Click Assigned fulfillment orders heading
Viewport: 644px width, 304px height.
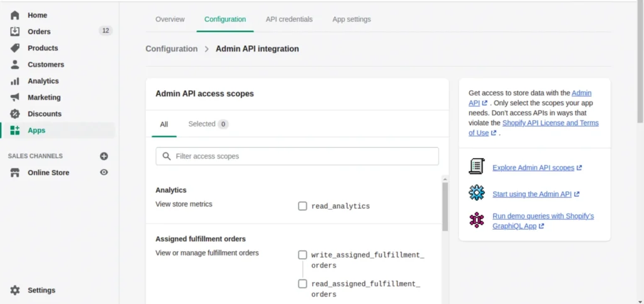pyautogui.click(x=201, y=239)
